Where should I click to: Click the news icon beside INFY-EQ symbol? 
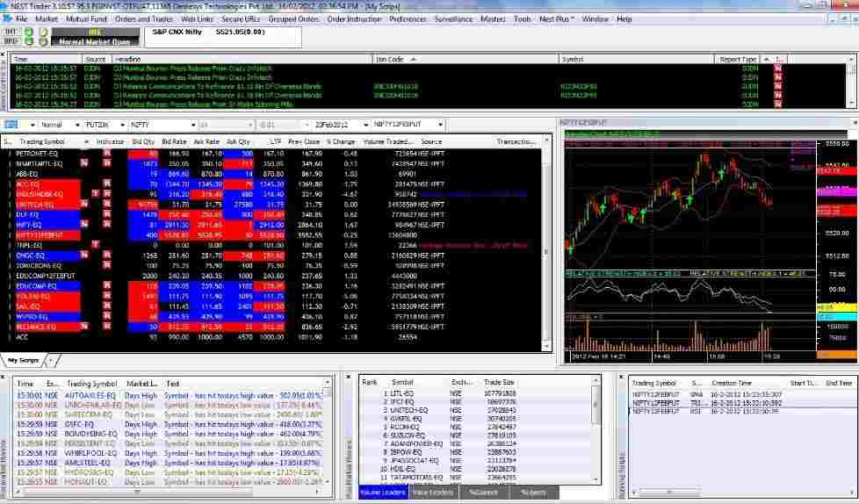point(84,225)
